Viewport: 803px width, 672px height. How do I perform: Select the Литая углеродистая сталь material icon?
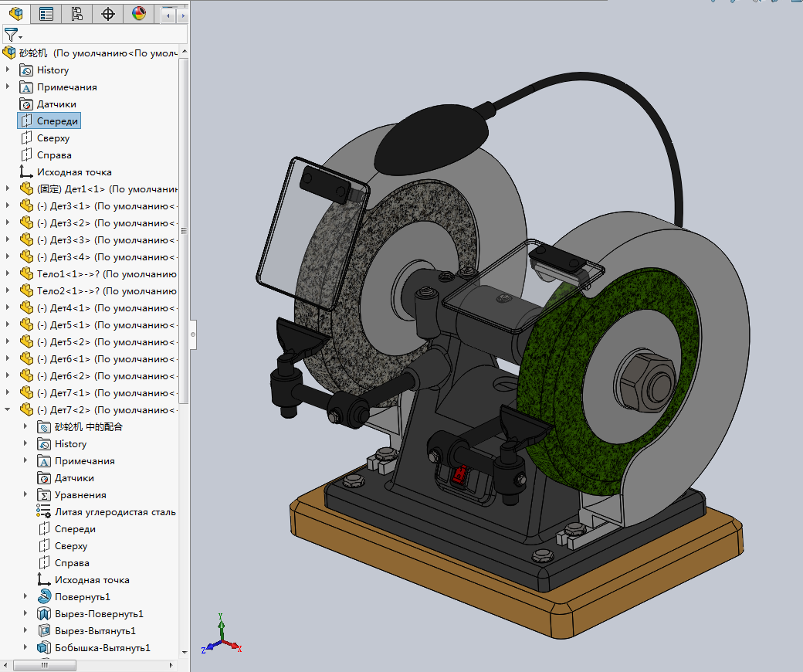tap(44, 511)
